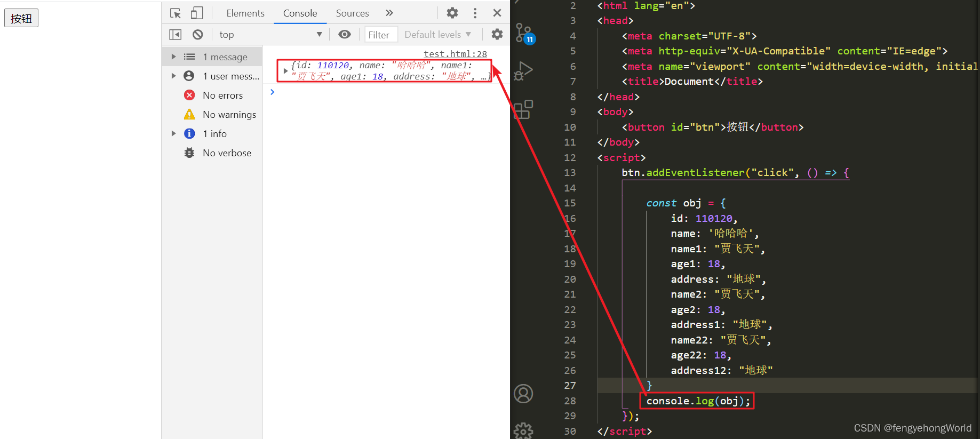Switch to the Sources tab
This screenshot has height=439, width=980.
pos(352,13)
